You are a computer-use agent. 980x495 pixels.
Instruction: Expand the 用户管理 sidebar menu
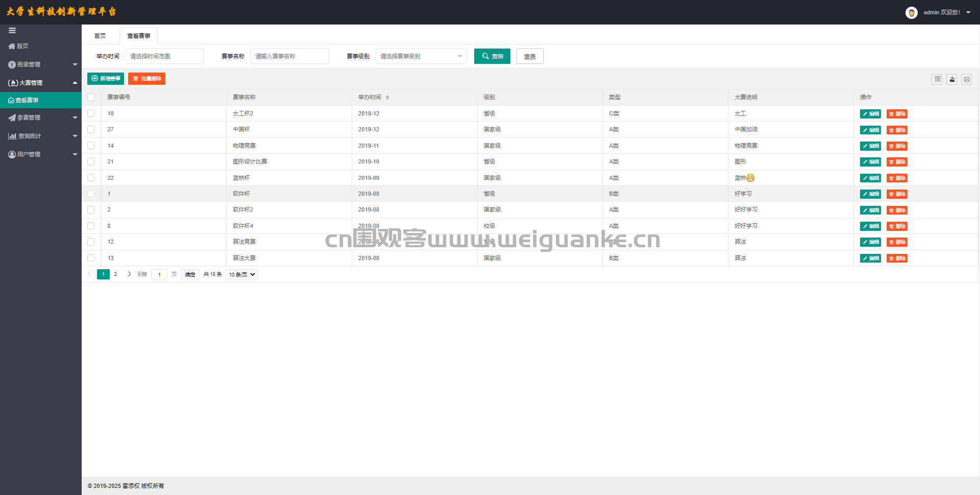[x=41, y=154]
